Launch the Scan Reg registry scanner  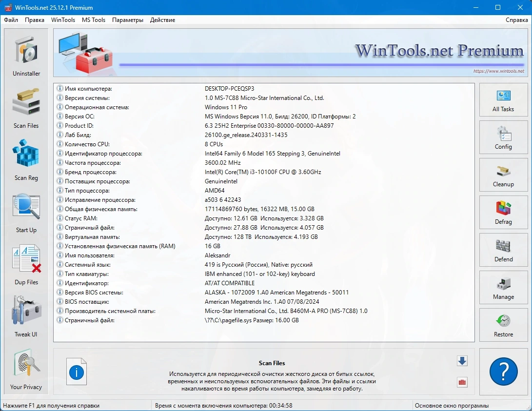[26, 160]
